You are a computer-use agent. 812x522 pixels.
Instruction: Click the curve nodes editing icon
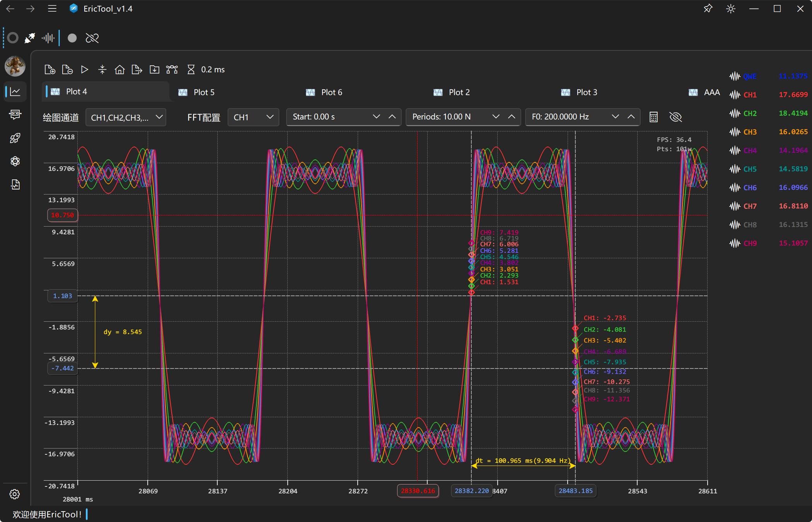[x=172, y=70]
